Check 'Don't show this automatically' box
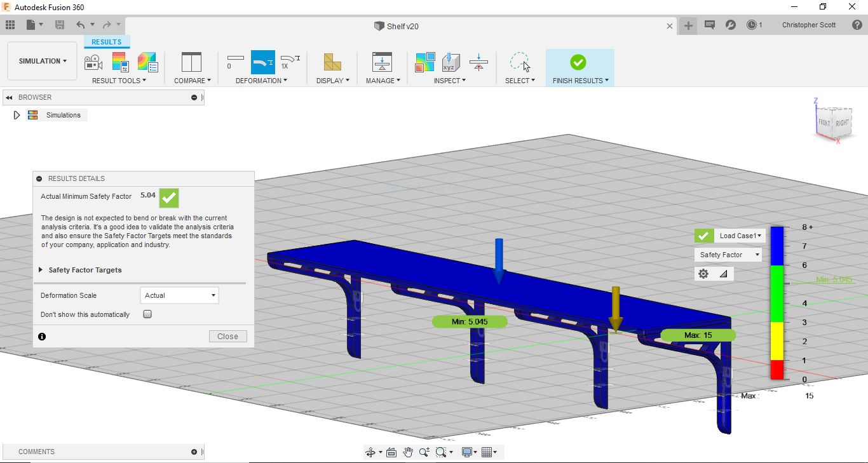This screenshot has height=463, width=868. tap(147, 314)
